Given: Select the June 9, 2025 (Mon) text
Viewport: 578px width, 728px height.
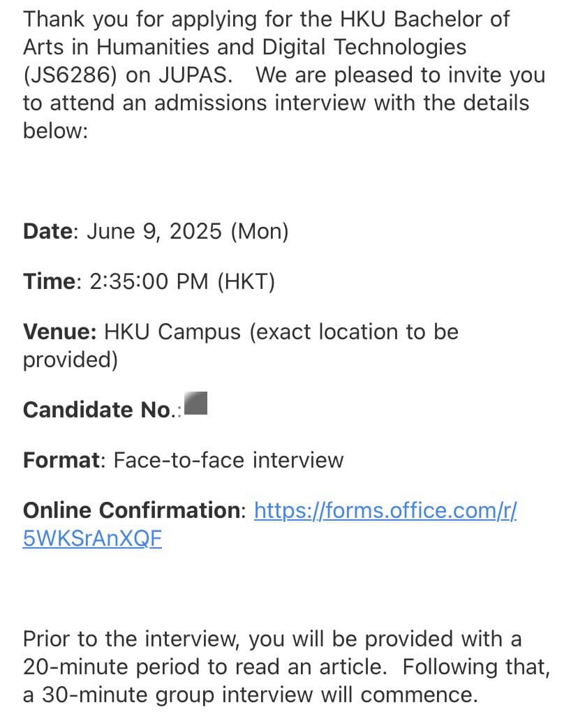Looking at the screenshot, I should (x=187, y=231).
